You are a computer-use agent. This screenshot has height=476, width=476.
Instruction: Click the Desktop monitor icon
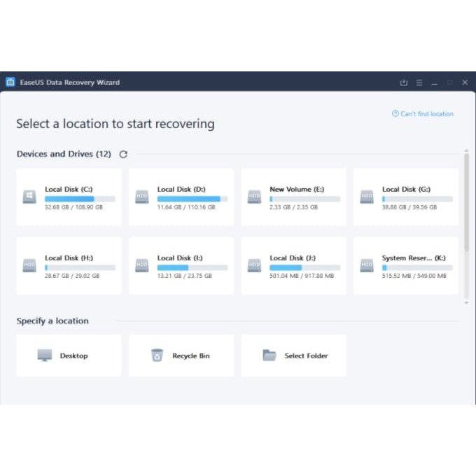45,356
